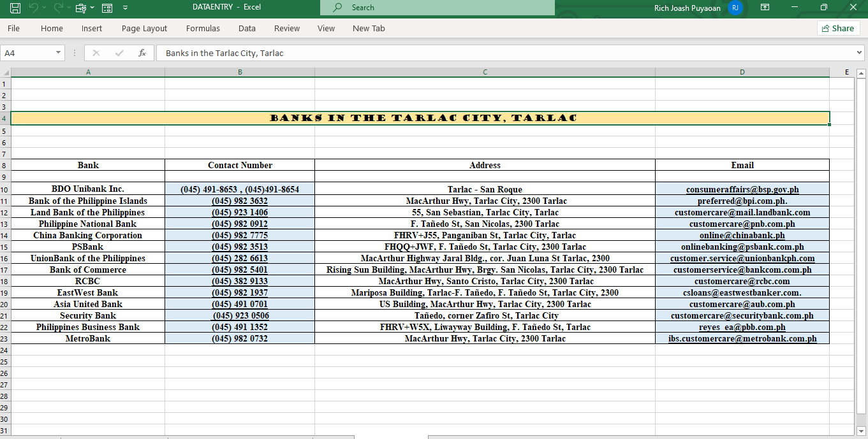Open the customercare@rcbc.com email link

click(742, 281)
